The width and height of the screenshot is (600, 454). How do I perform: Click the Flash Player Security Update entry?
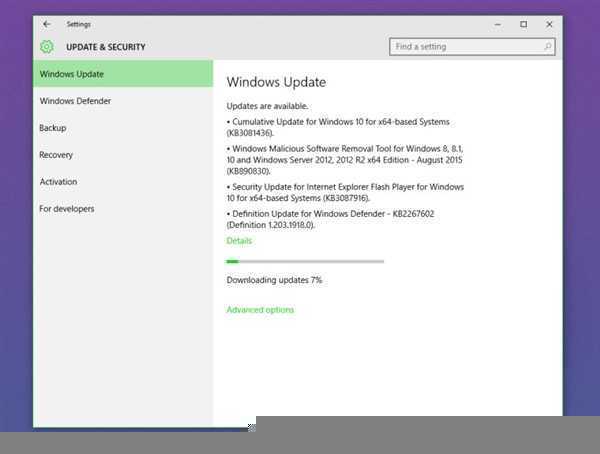coord(345,193)
